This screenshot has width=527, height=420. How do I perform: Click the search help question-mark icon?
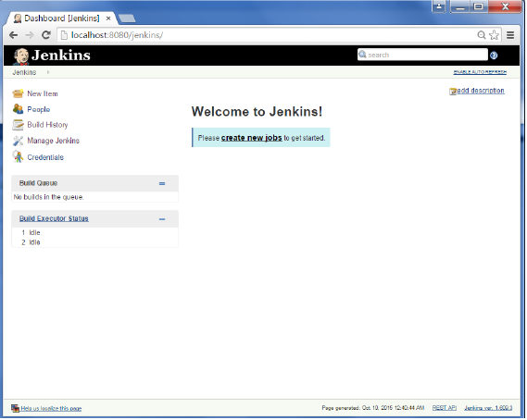[x=494, y=56]
